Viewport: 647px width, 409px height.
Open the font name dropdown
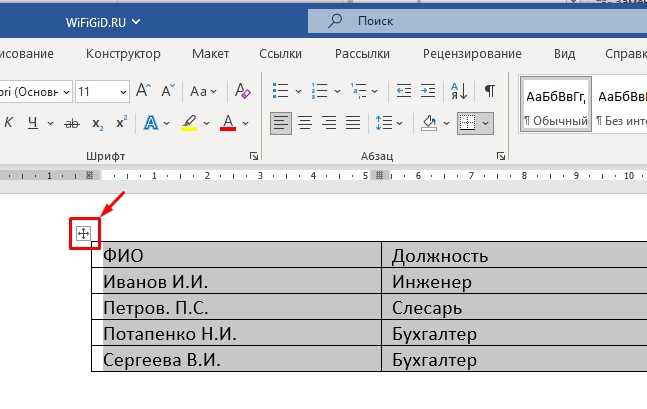66,92
